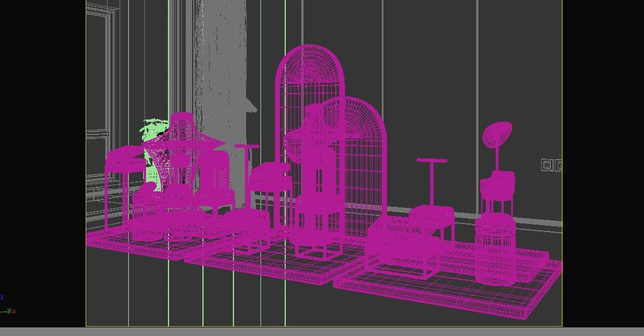Viewport: 644px width, 336px height.
Task: Select the light gray textured curtain column
Action: 221,61
